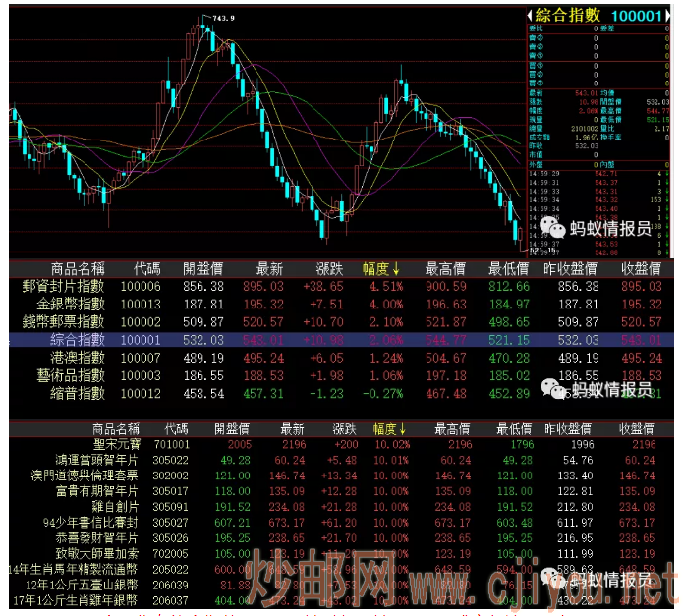Select the 港澳指數 row
Screen dimensions: 683x616
pyautogui.click(x=78, y=358)
